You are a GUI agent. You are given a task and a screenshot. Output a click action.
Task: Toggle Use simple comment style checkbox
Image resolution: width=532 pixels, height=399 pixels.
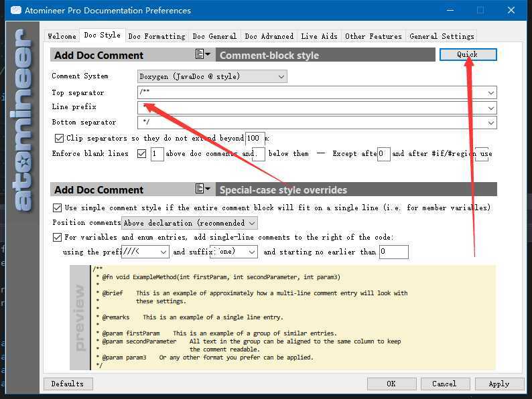[57, 208]
